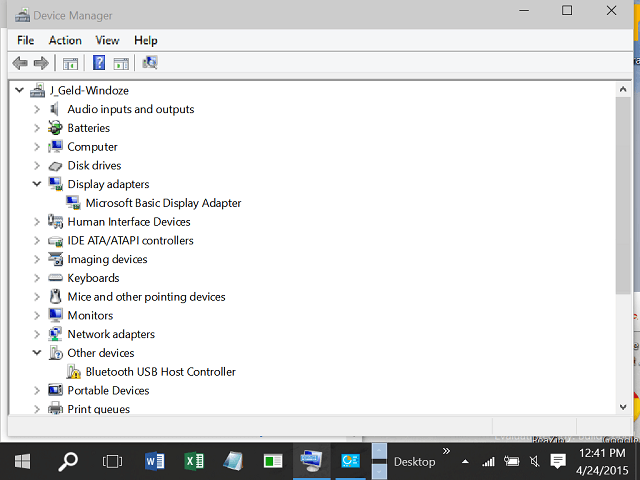The height and width of the screenshot is (480, 640).
Task: Open Excel from the taskbar
Action: (x=194, y=462)
